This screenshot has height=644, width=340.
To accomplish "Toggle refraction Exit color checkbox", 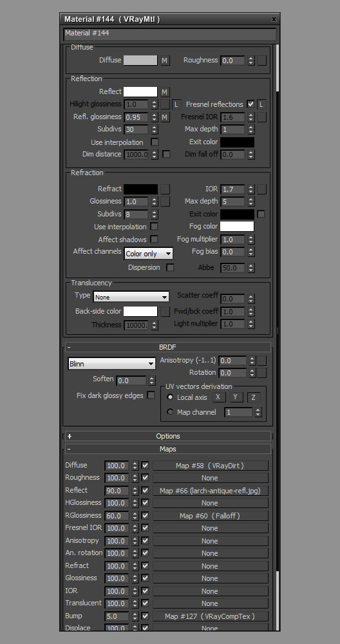I will point(261,214).
